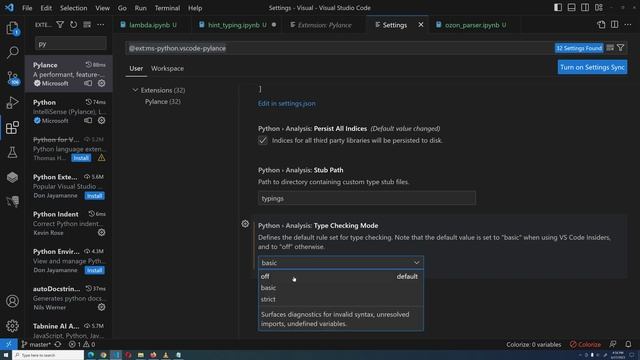Open extensions view more actions
Screen dimensions: 640x360
(x=100, y=25)
